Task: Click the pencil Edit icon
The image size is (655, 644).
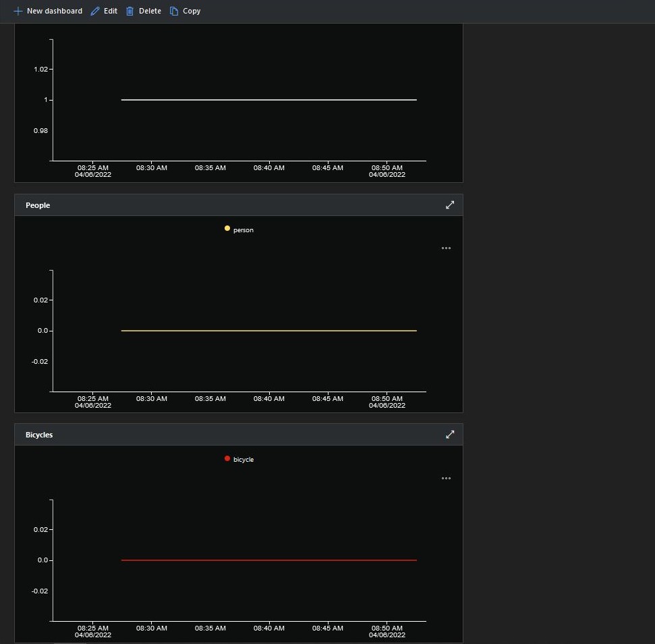Action: [95, 11]
